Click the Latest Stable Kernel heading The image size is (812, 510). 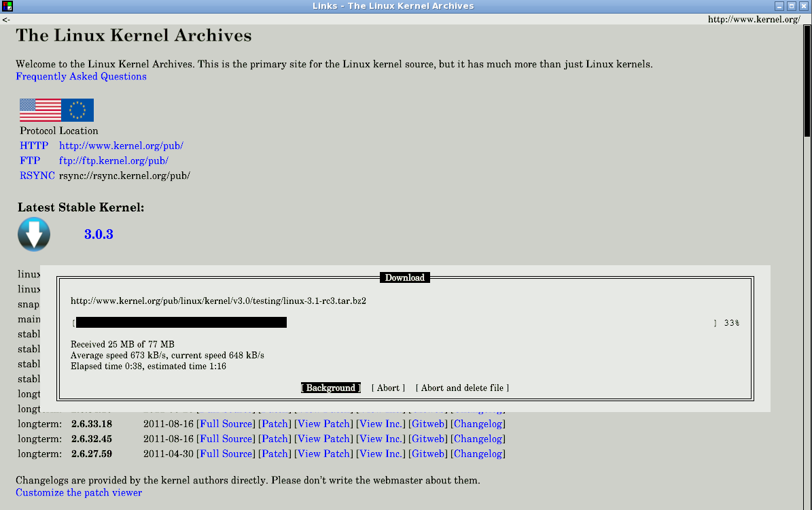pyautogui.click(x=81, y=207)
